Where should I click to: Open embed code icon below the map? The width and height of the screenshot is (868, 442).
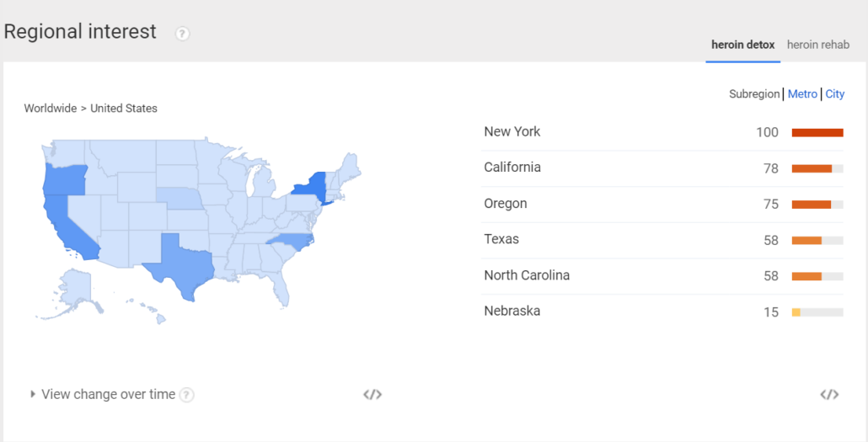(x=372, y=394)
